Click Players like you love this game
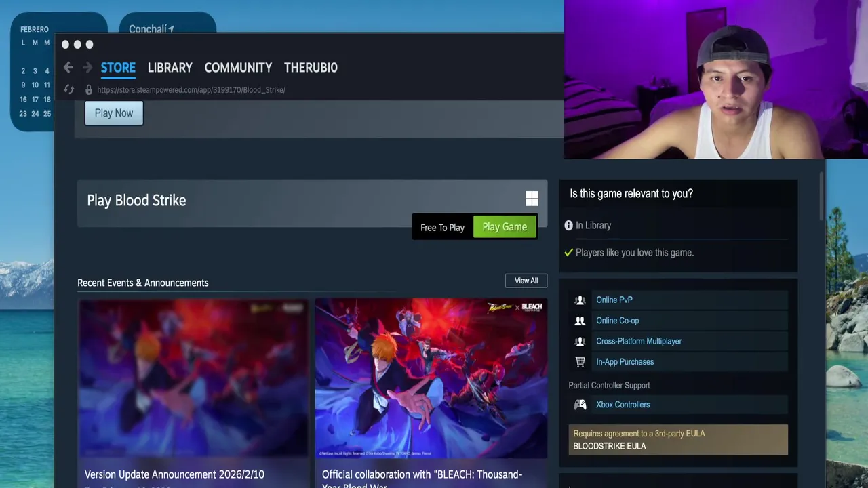The height and width of the screenshot is (488, 868). coord(635,252)
